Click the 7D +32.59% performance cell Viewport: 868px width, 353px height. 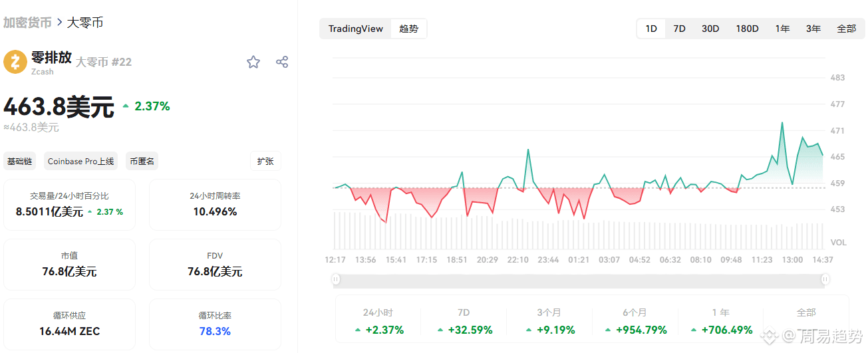[464, 321]
